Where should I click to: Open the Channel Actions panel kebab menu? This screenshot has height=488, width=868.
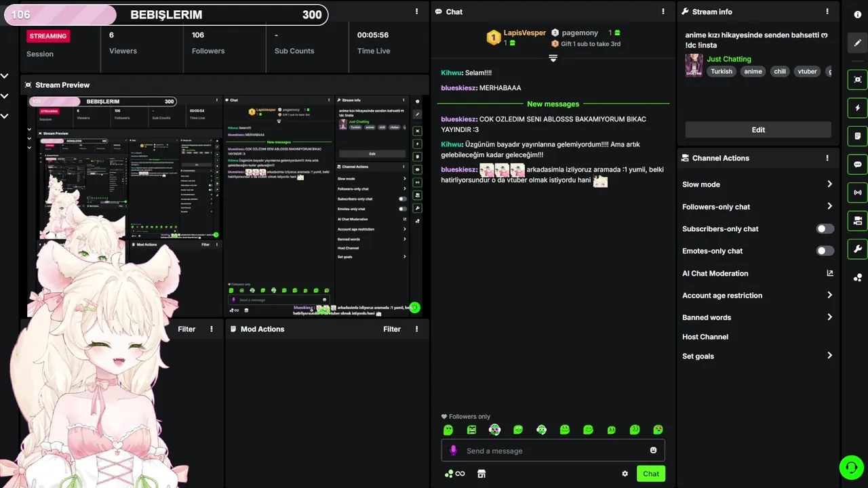pos(827,158)
